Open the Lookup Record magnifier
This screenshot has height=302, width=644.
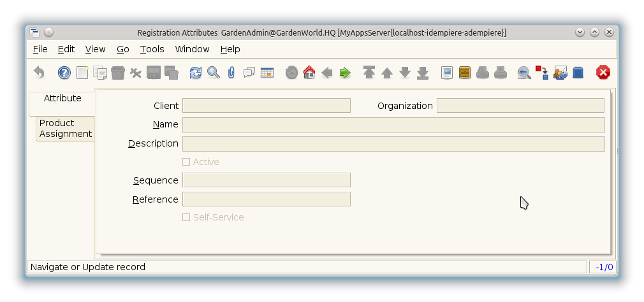coord(214,73)
